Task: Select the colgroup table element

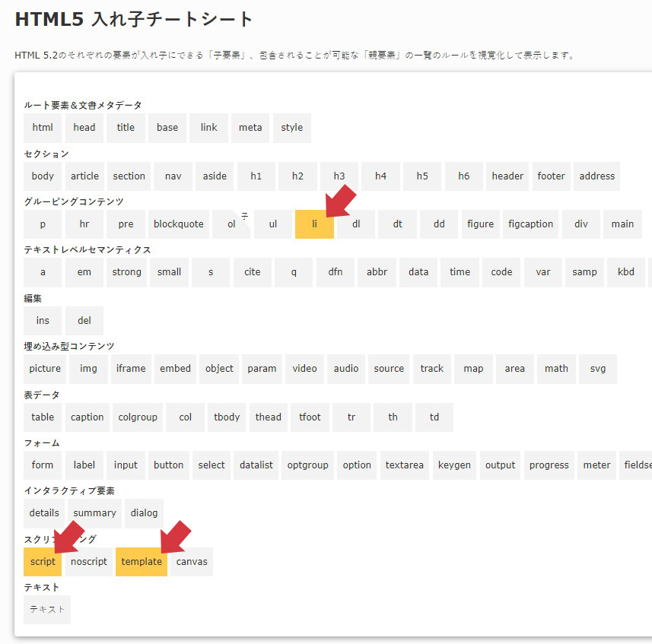Action: [x=138, y=417]
